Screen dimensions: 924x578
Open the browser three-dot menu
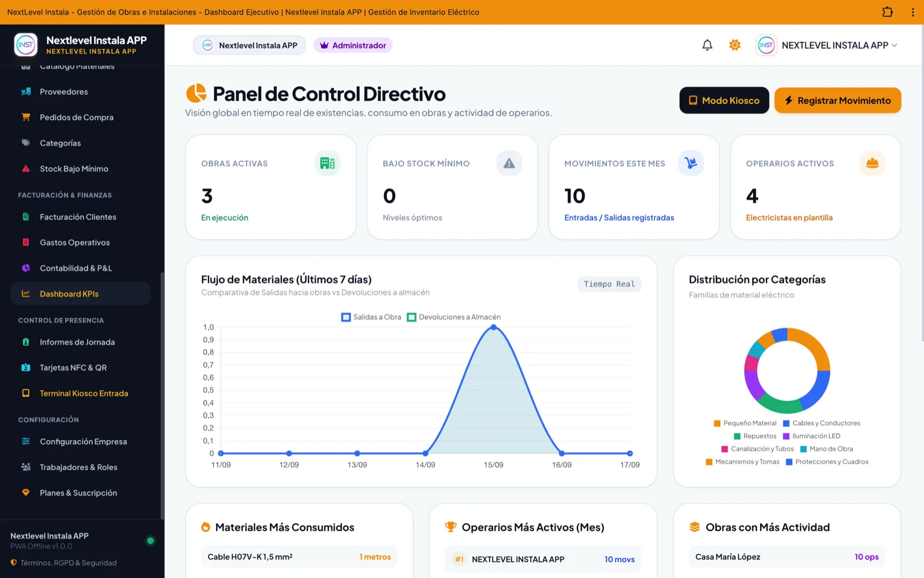[x=912, y=12]
